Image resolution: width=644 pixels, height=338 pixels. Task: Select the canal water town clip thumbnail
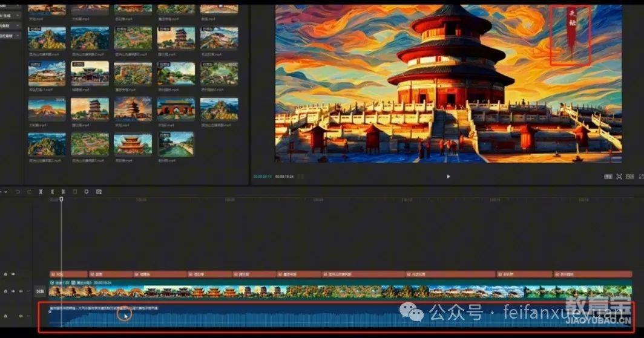176,144
